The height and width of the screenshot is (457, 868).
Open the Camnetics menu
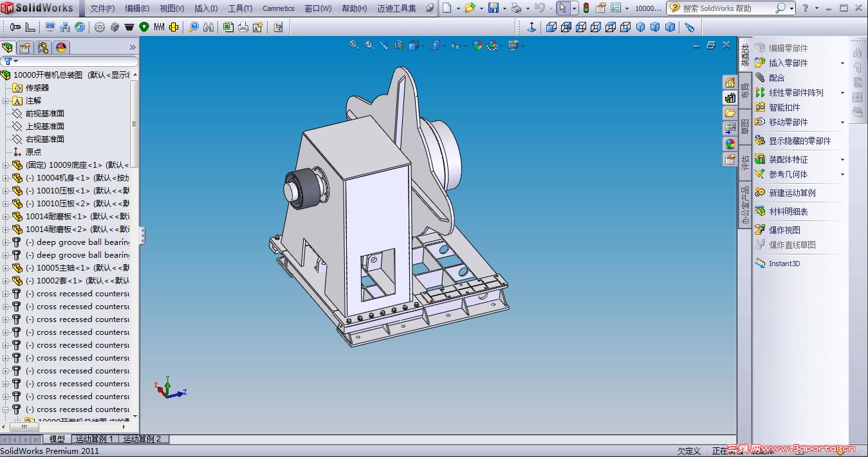click(x=279, y=8)
